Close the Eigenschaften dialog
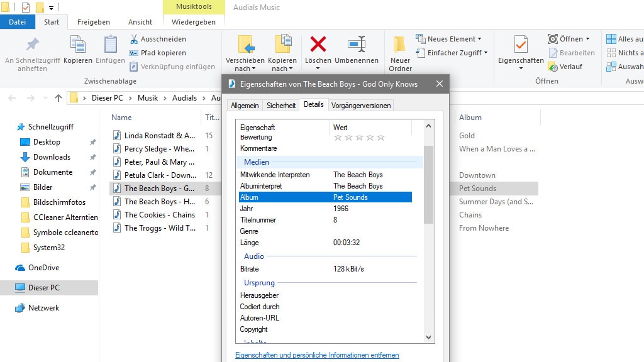Image resolution: width=644 pixels, height=362 pixels. (440, 84)
